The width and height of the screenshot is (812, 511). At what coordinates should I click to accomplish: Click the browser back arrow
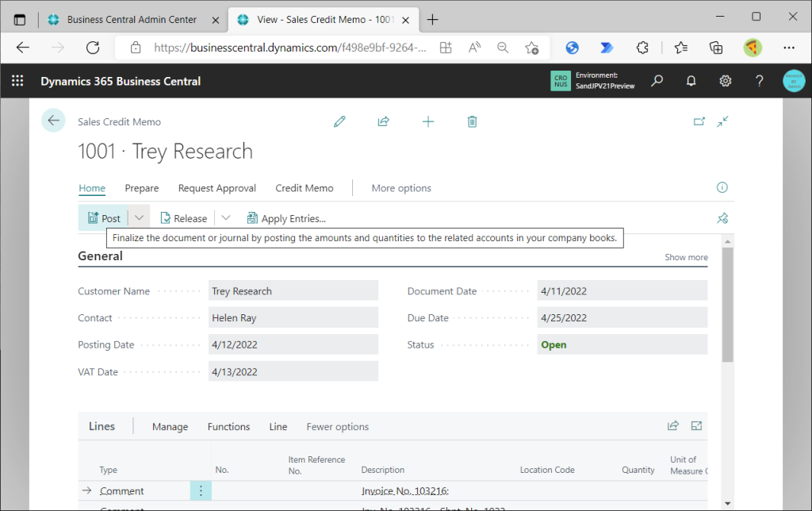click(23, 48)
